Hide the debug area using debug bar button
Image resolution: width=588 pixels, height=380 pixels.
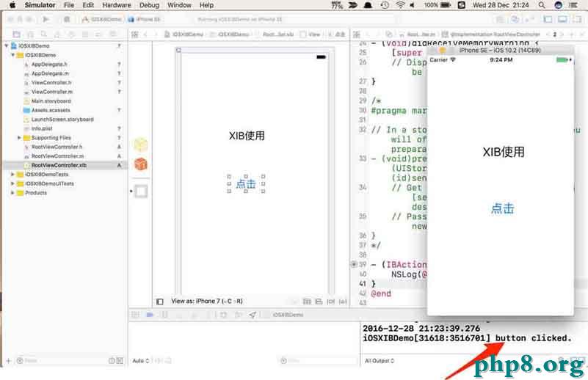point(136,315)
